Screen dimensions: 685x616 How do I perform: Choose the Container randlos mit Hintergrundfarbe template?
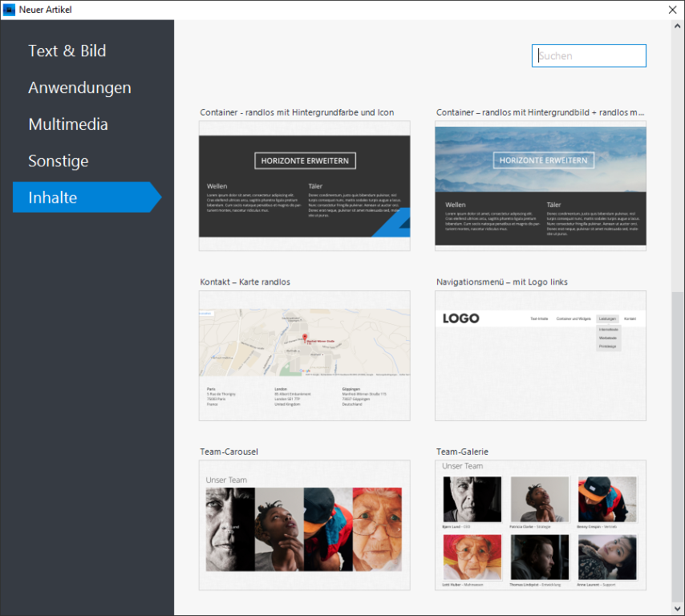pyautogui.click(x=305, y=185)
